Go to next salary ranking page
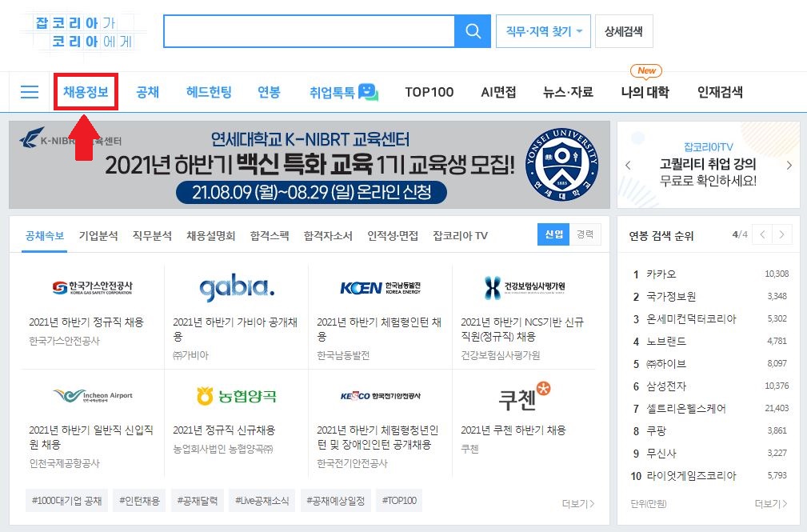This screenshot has height=532, width=807. pyautogui.click(x=781, y=234)
